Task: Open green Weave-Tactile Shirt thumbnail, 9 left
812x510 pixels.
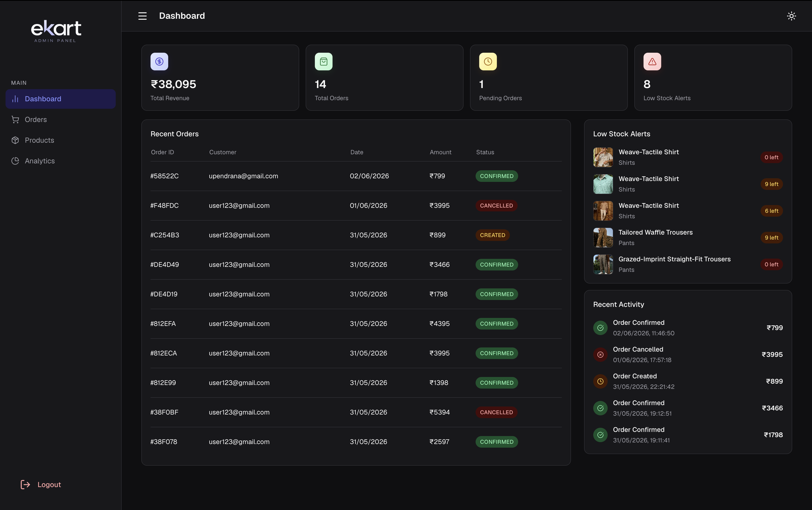Action: pos(603,184)
